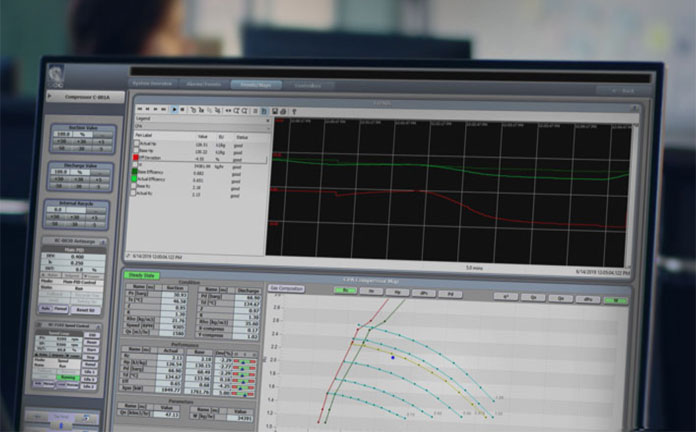The height and width of the screenshot is (432, 696).
Task: Click the stop icon in trend toolbar
Action: (182, 109)
